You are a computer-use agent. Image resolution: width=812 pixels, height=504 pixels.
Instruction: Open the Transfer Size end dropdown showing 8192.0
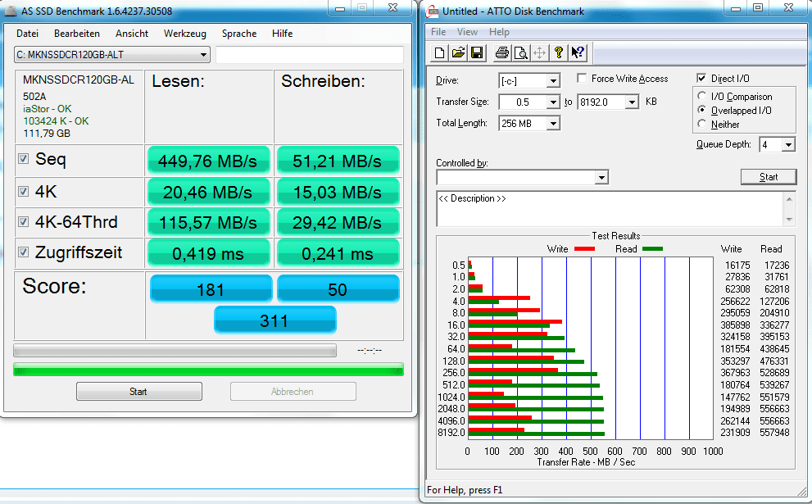click(x=632, y=102)
